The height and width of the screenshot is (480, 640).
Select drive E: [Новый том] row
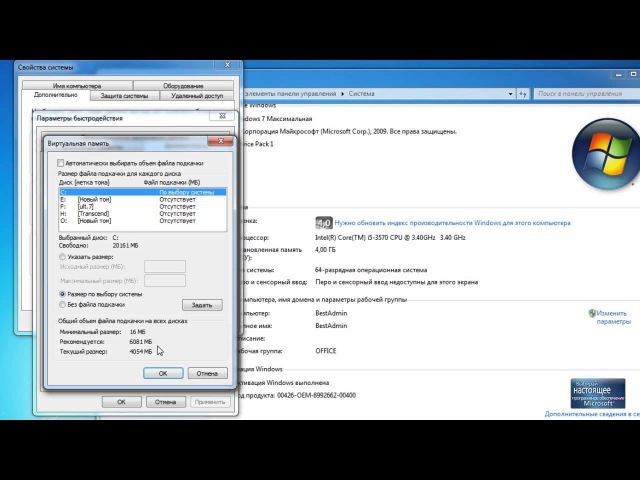coord(142,200)
